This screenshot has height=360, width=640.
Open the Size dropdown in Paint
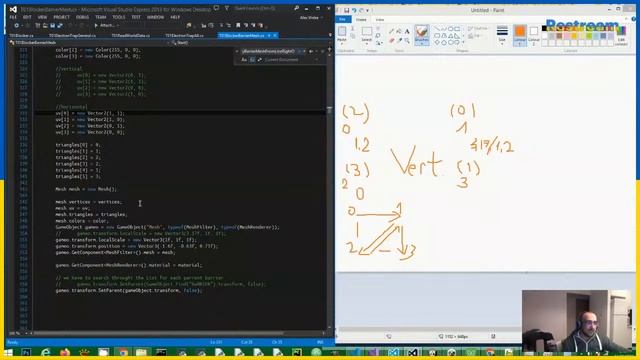coord(502,34)
